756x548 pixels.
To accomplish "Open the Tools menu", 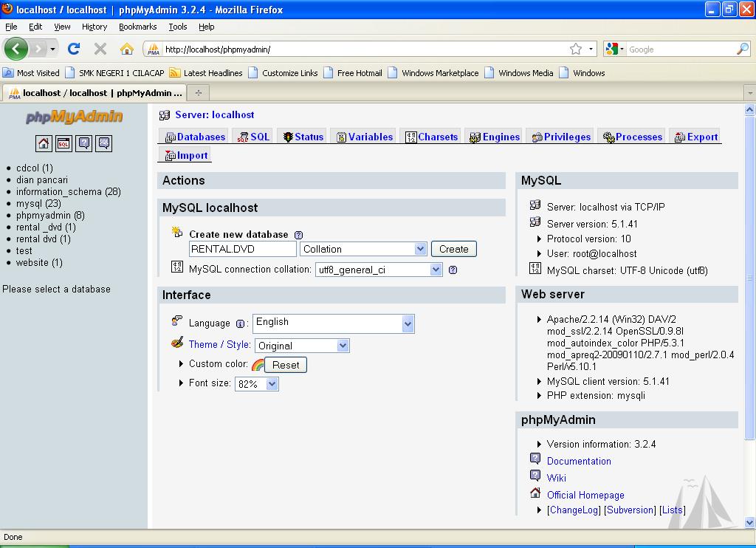I will point(177,27).
